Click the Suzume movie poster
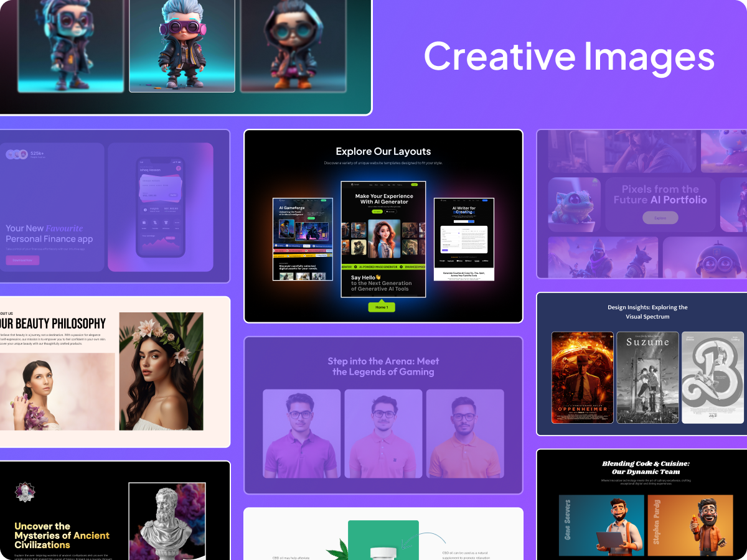The height and width of the screenshot is (560, 747). (x=647, y=377)
